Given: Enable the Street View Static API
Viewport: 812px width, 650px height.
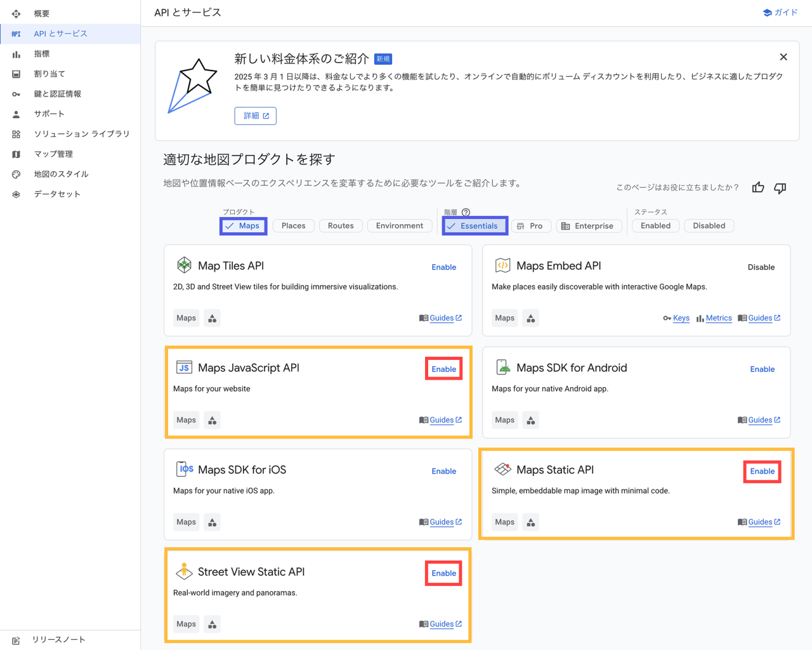Looking at the screenshot, I should tap(444, 574).
